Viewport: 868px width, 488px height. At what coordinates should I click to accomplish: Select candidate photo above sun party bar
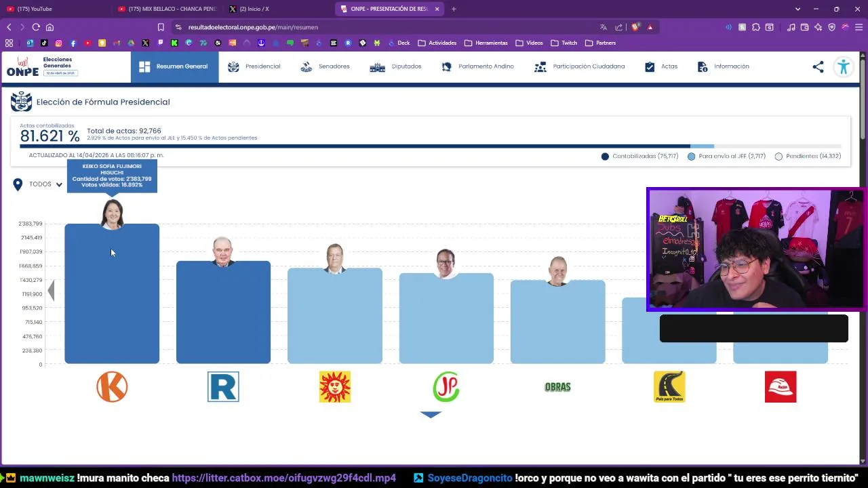click(335, 259)
